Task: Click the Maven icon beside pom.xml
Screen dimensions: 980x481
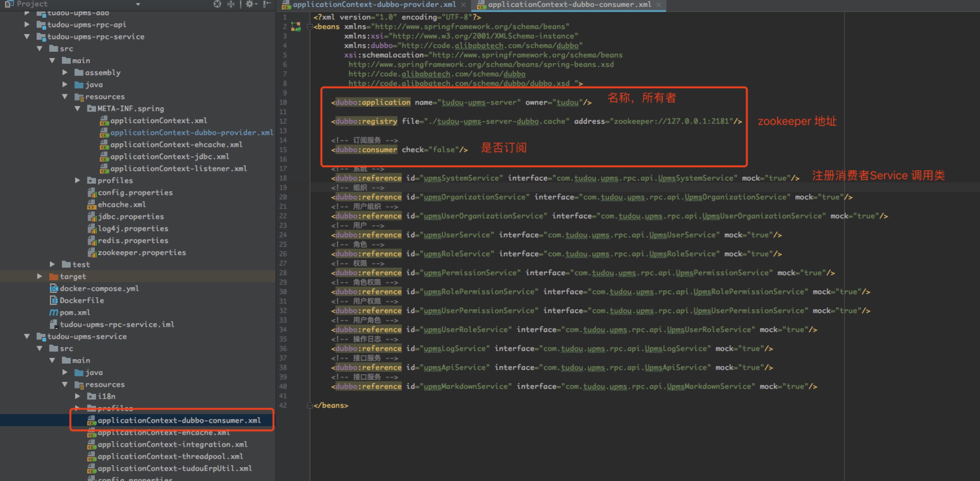Action: (54, 312)
